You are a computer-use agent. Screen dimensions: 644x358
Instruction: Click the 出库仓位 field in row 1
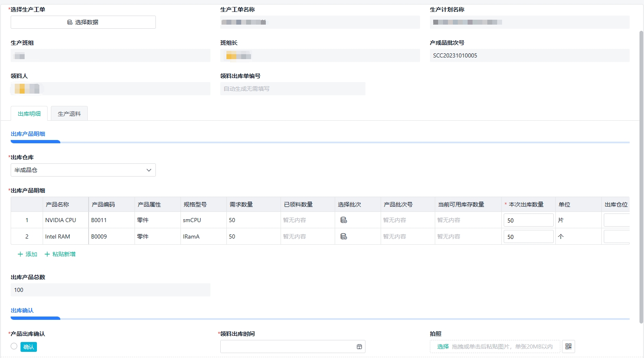(616, 220)
